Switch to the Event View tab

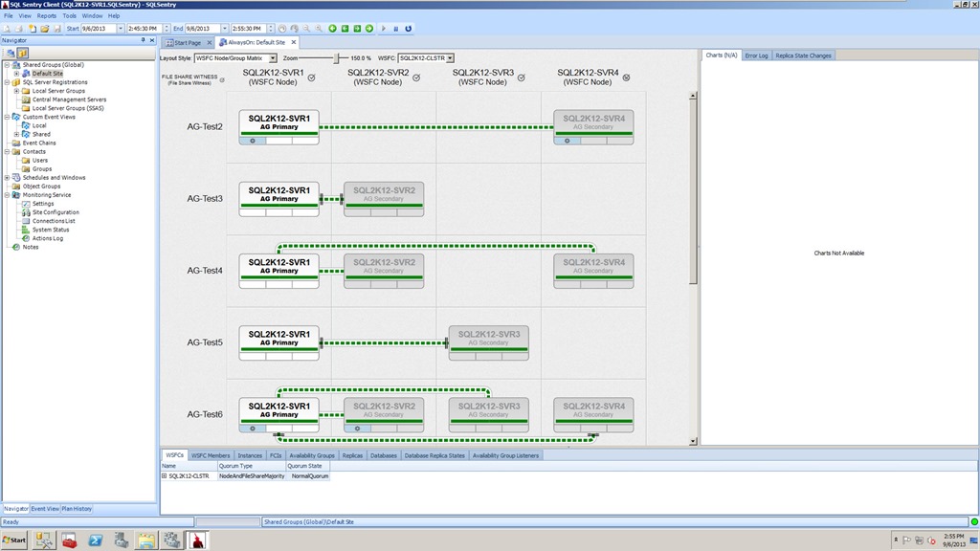45,509
